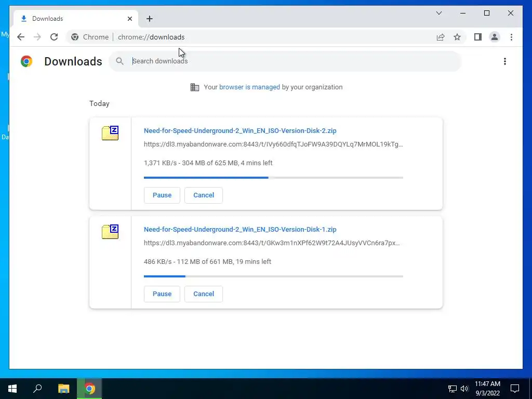Open the side panel icon
The height and width of the screenshot is (399, 532).
[x=478, y=37]
